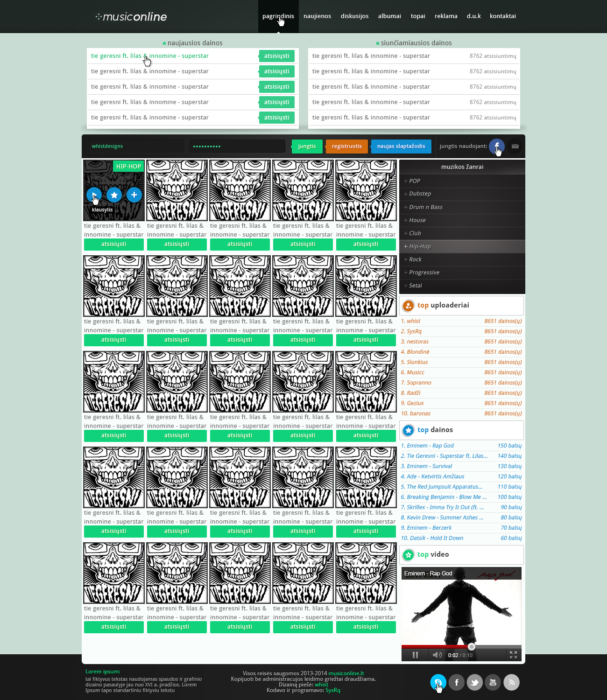Select the Setai genre
This screenshot has width=607, height=700.
462,286
